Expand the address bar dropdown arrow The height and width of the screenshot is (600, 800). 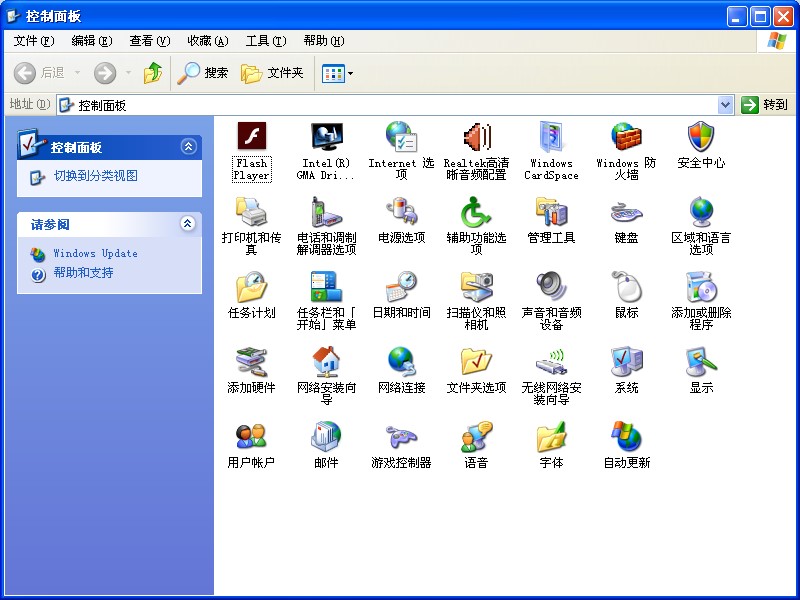726,105
